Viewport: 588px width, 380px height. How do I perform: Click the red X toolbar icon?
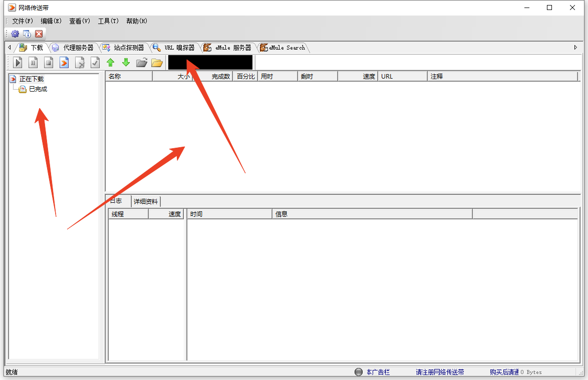39,34
